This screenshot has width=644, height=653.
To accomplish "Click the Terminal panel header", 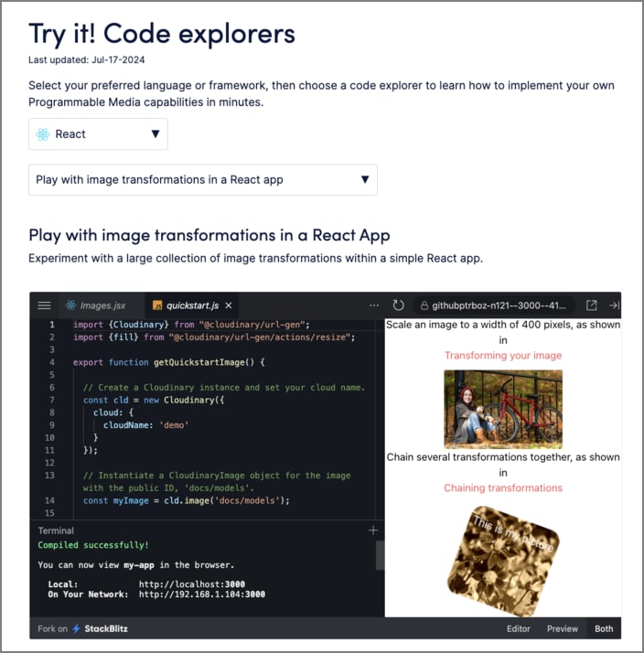I will click(56, 530).
